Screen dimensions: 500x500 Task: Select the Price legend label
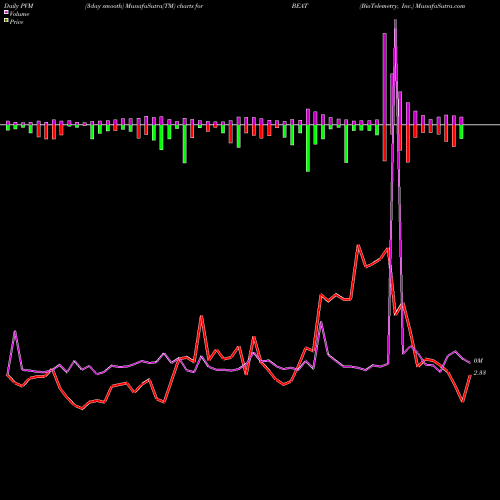pyautogui.click(x=16, y=22)
